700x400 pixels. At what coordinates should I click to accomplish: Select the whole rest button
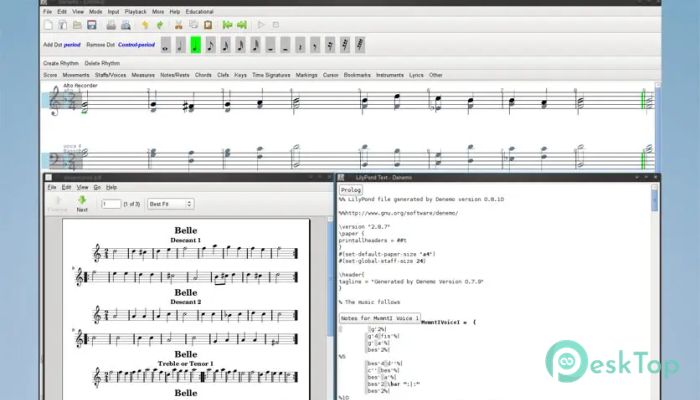pos(270,45)
